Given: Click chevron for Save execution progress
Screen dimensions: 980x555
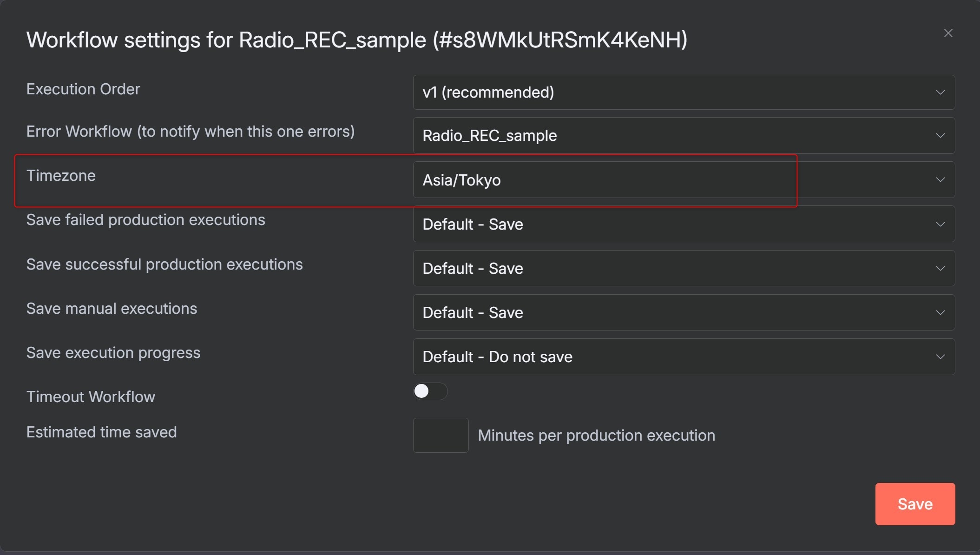Looking at the screenshot, I should (x=940, y=357).
